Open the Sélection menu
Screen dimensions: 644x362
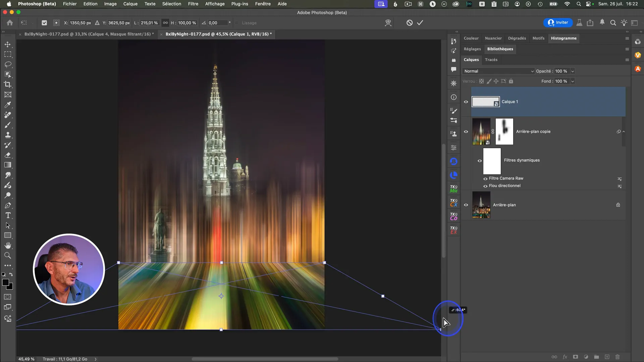click(171, 4)
